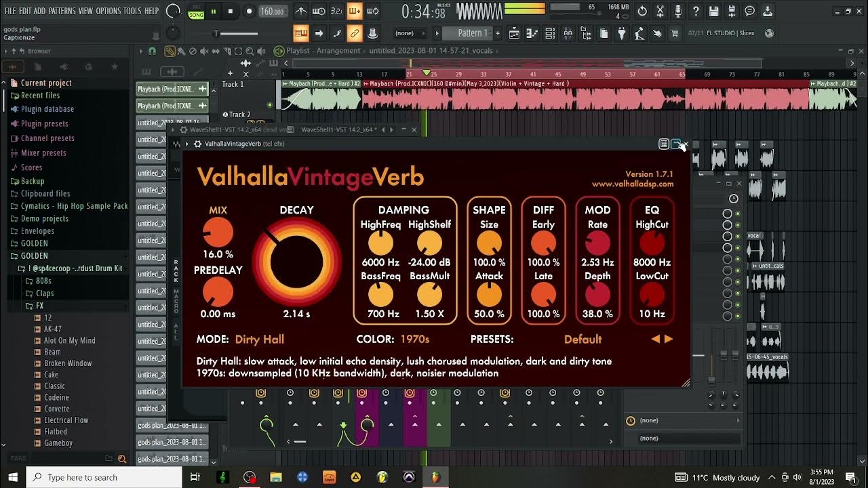Save project with the floppy disk icon

[713, 12]
